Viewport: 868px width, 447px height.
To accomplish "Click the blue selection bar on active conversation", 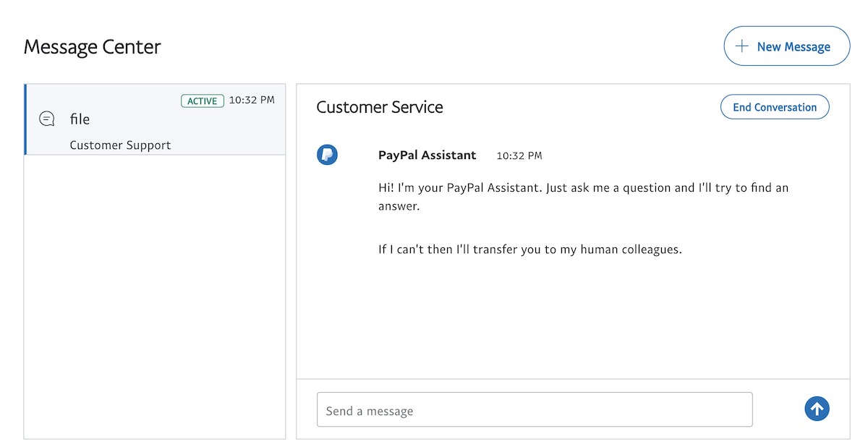I will click(25, 119).
